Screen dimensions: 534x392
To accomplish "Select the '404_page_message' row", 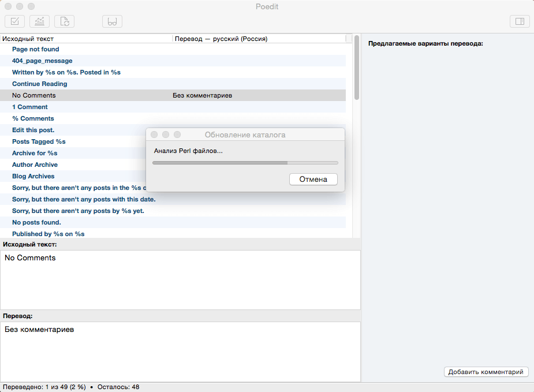I will (173, 61).
